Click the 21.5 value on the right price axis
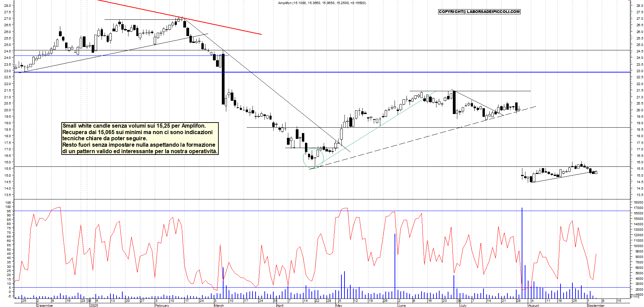Image resolution: width=644 pixels, height=307 pixels. [639, 91]
